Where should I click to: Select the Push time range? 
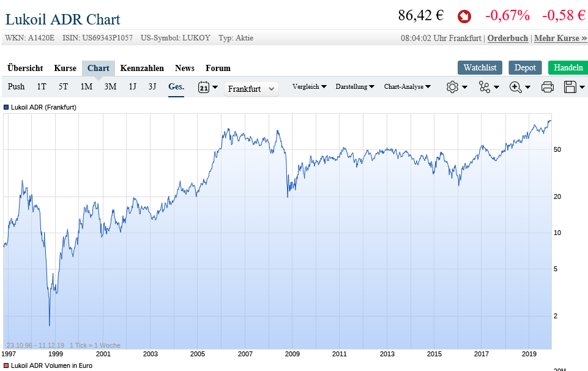point(16,87)
